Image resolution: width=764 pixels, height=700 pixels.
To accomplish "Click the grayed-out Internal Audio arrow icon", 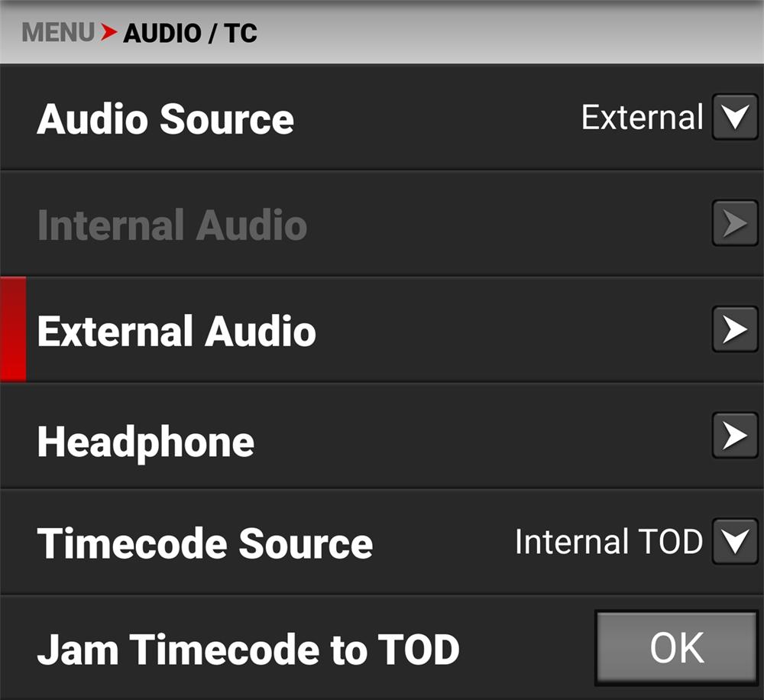I will [x=735, y=224].
